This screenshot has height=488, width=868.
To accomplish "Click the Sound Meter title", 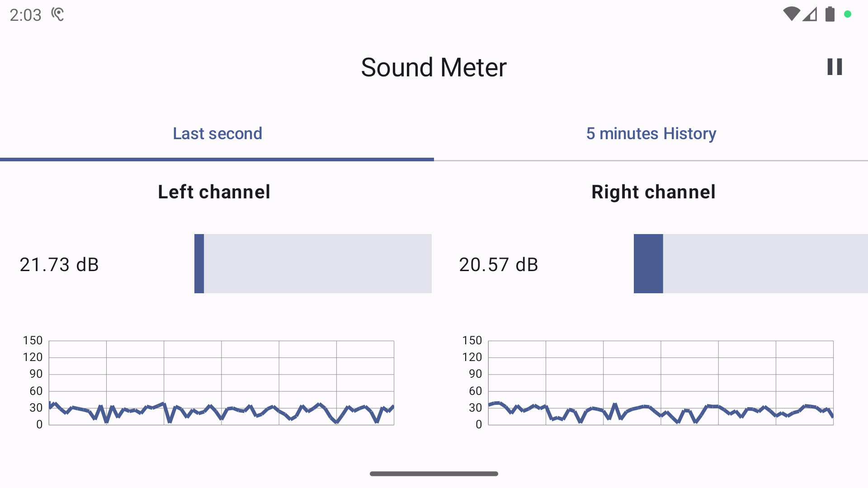I will coord(434,67).
